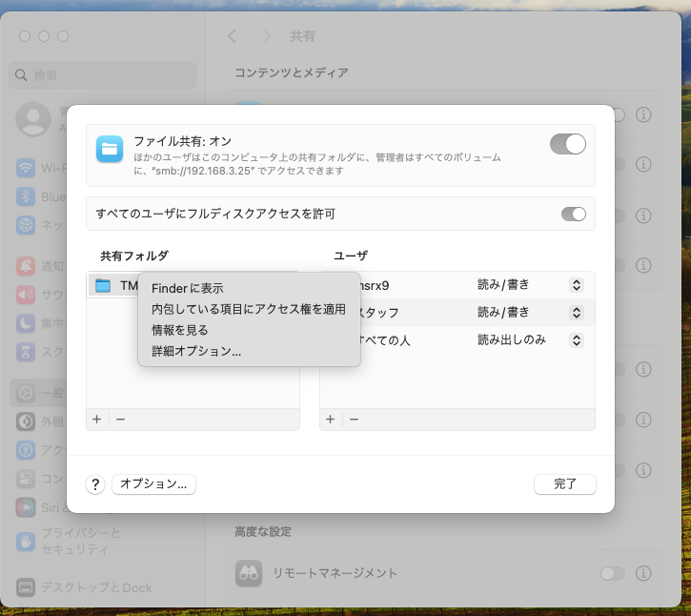Image resolution: width=691 pixels, height=616 pixels.
Task: Click plus button under ユーザ list
Action: click(x=330, y=419)
